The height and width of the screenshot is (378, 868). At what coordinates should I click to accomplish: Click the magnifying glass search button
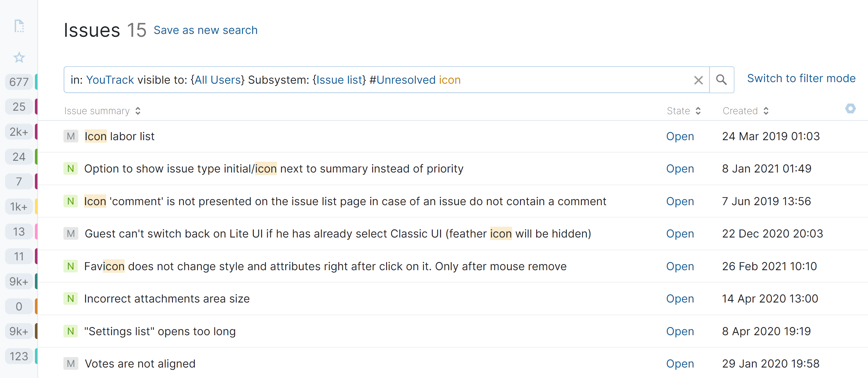point(721,80)
